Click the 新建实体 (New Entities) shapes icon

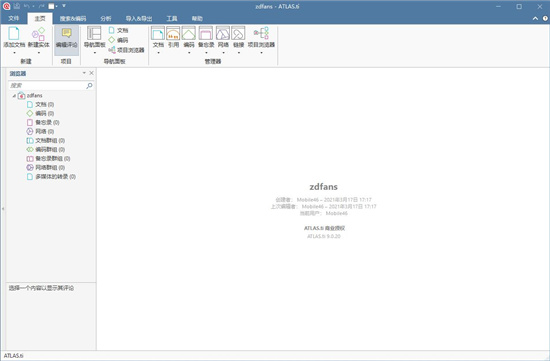click(38, 34)
